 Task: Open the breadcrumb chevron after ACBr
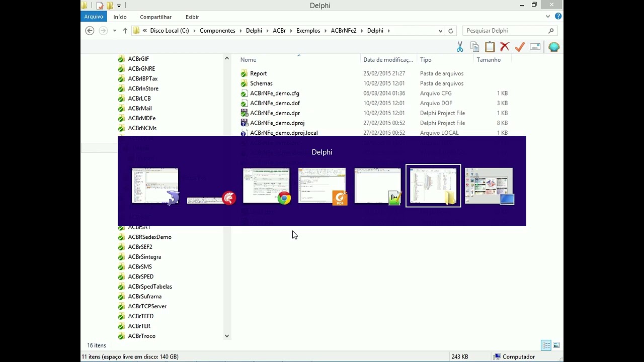(x=291, y=31)
